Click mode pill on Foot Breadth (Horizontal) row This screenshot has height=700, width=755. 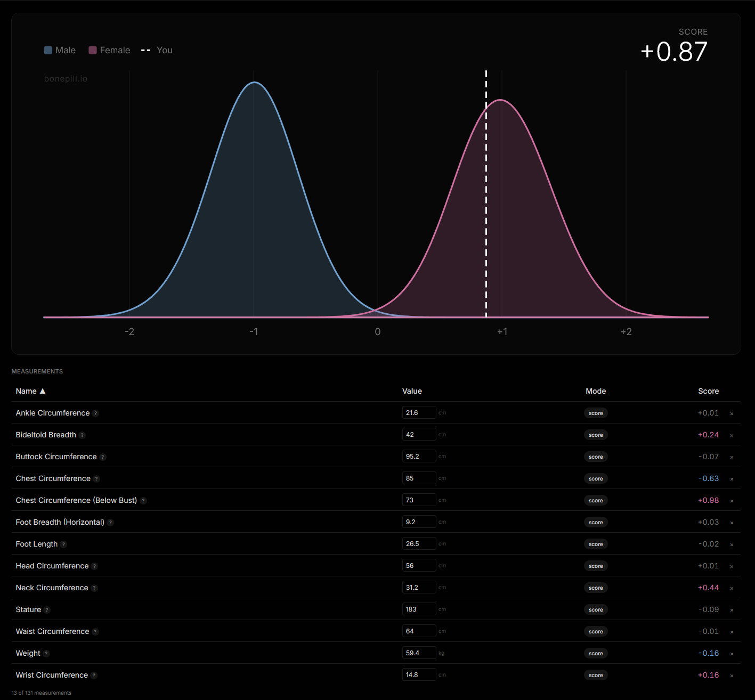click(x=596, y=523)
